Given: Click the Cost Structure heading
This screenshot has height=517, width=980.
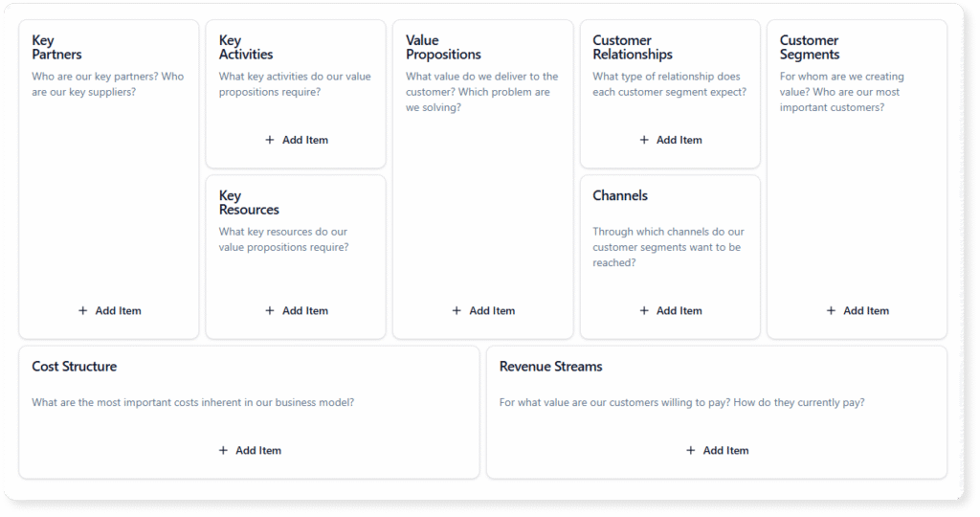Looking at the screenshot, I should [x=75, y=367].
